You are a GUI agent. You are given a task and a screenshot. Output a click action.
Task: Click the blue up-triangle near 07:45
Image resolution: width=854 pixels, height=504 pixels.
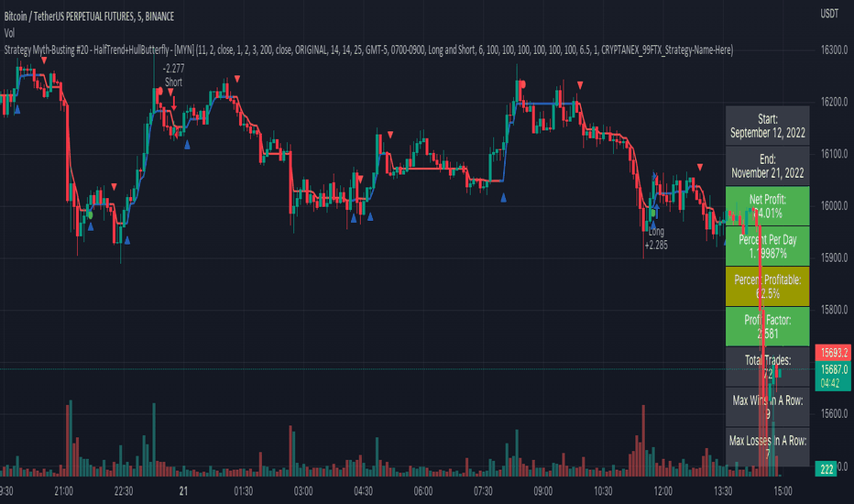tap(503, 198)
